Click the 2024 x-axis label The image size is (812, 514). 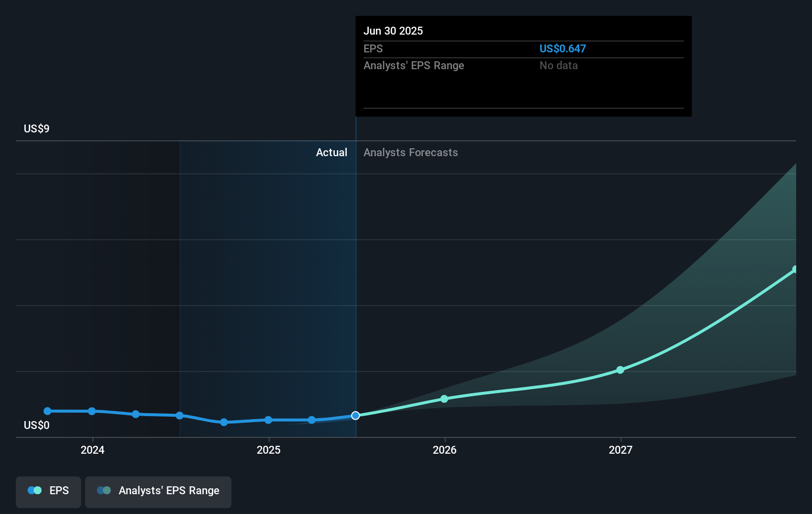click(x=92, y=450)
